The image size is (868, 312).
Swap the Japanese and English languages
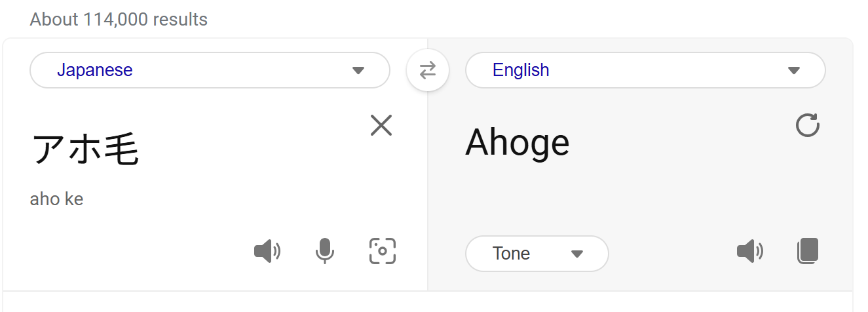[427, 70]
